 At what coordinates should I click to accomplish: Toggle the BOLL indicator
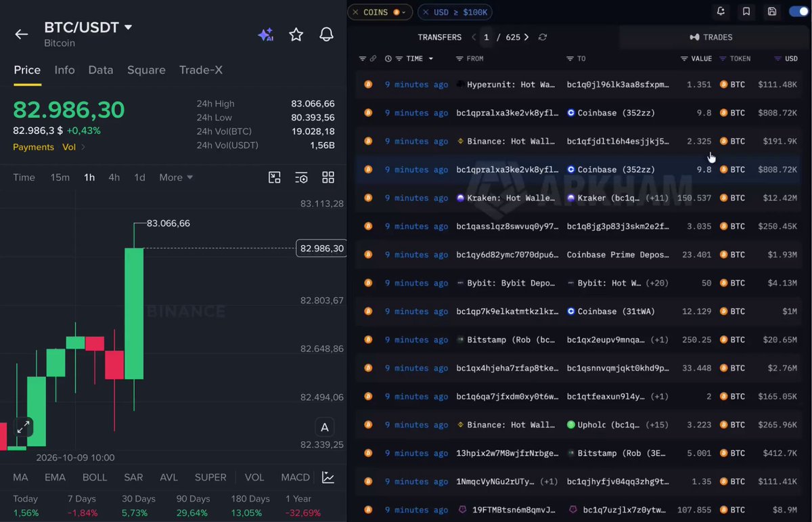pos(95,477)
